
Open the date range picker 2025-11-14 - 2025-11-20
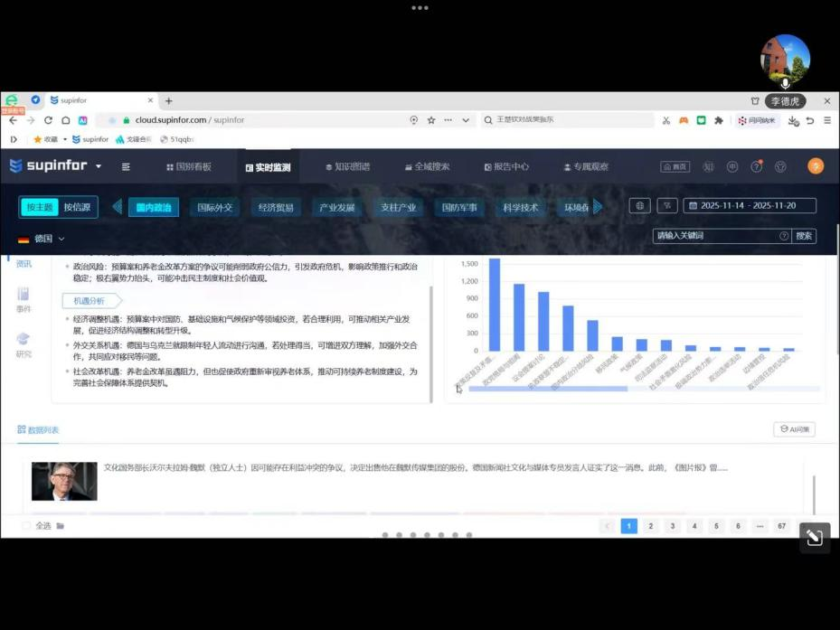pyautogui.click(x=750, y=206)
